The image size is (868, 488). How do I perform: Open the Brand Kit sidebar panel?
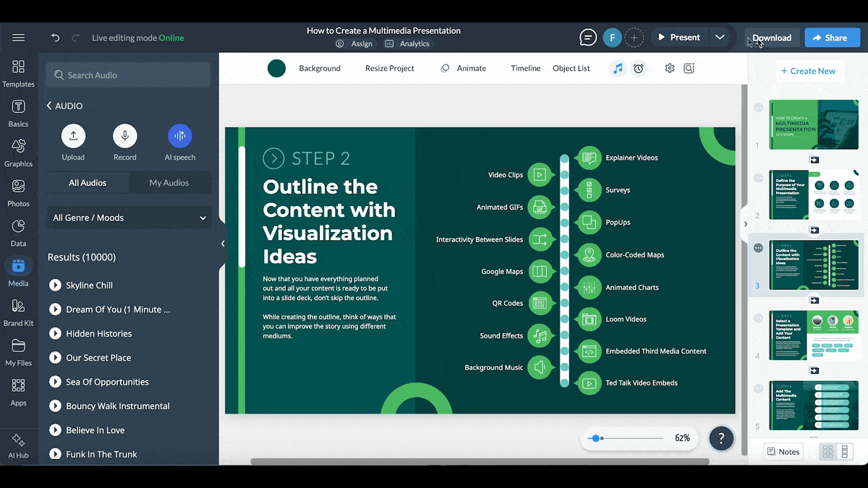pyautogui.click(x=18, y=312)
